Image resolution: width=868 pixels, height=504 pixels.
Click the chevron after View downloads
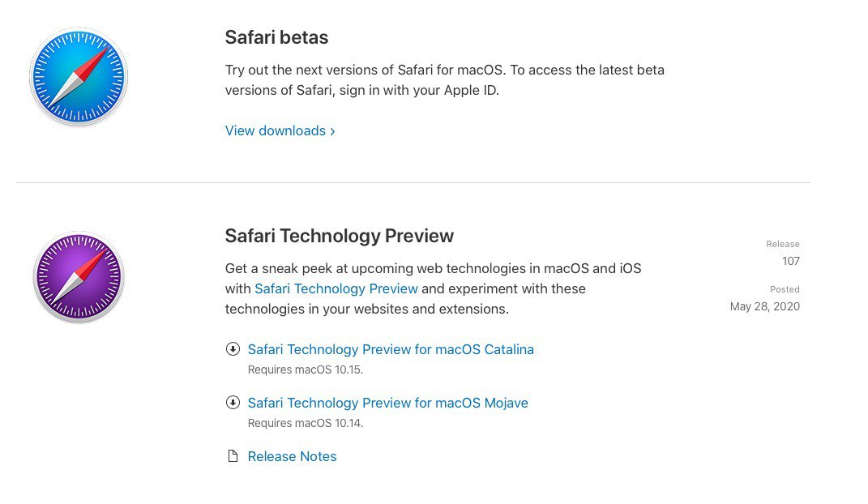click(333, 131)
